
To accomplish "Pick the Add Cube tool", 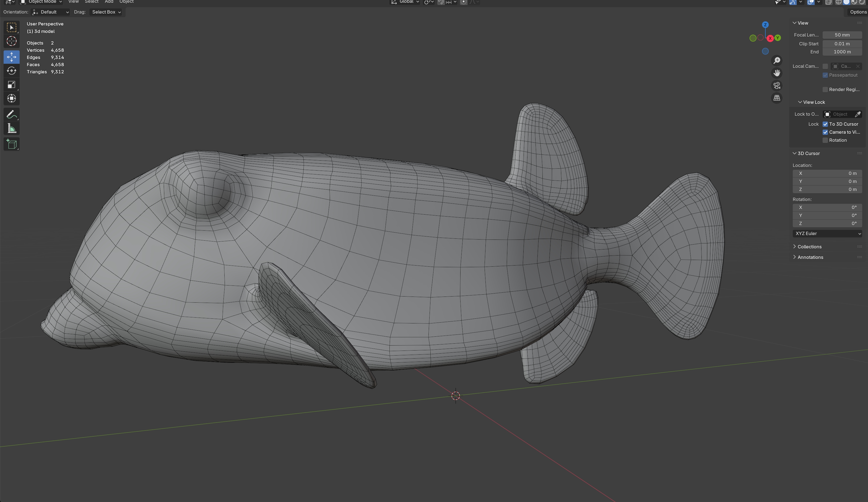I will (x=11, y=144).
